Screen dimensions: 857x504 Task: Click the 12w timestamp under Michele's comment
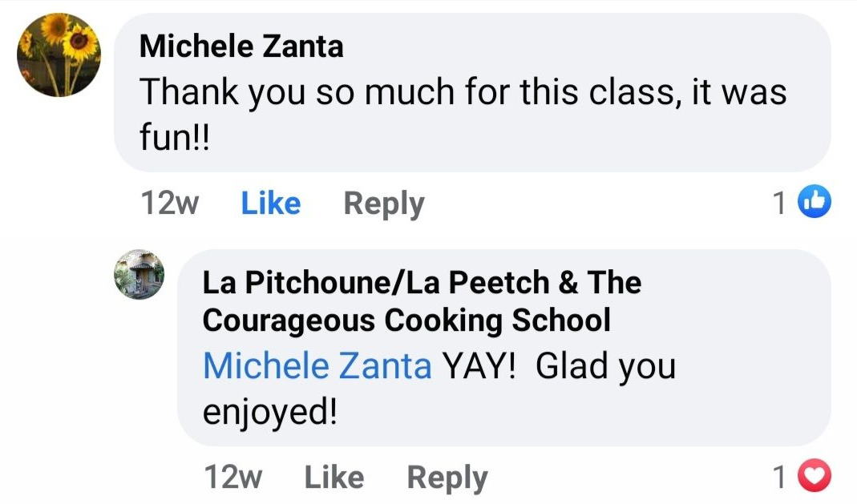point(169,204)
